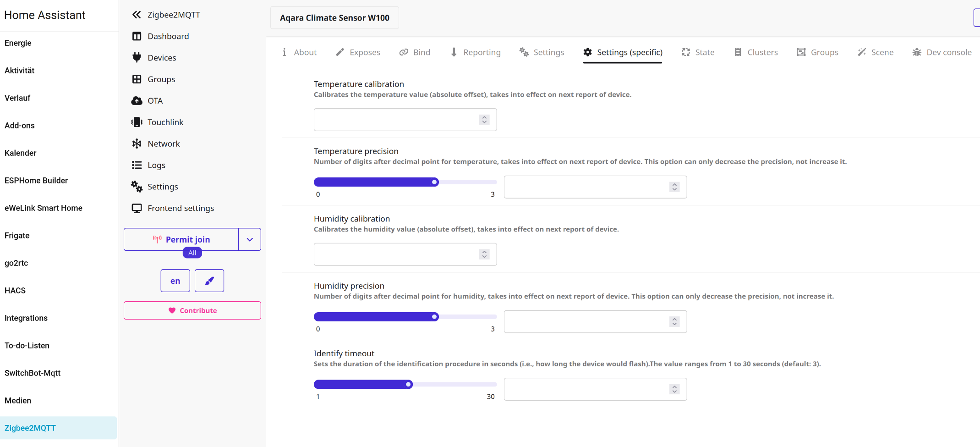980x447 pixels.
Task: Open Logs via the list icon
Action: coord(137,165)
